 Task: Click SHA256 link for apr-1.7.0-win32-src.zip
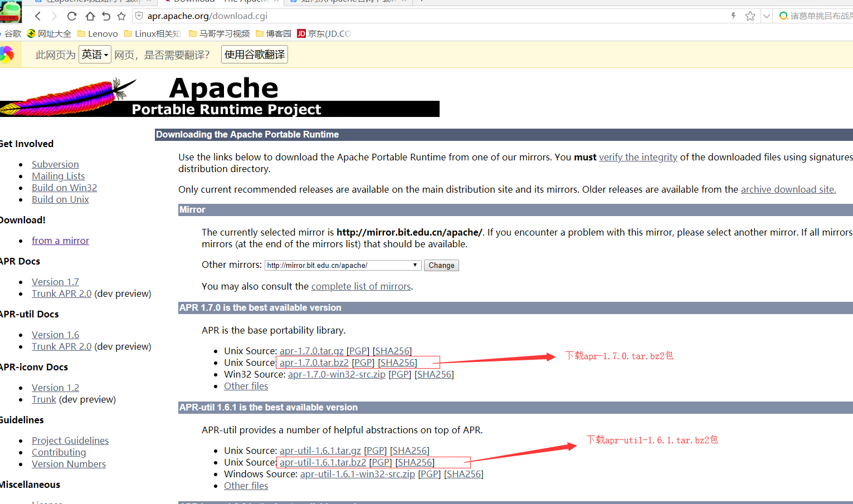(x=434, y=374)
